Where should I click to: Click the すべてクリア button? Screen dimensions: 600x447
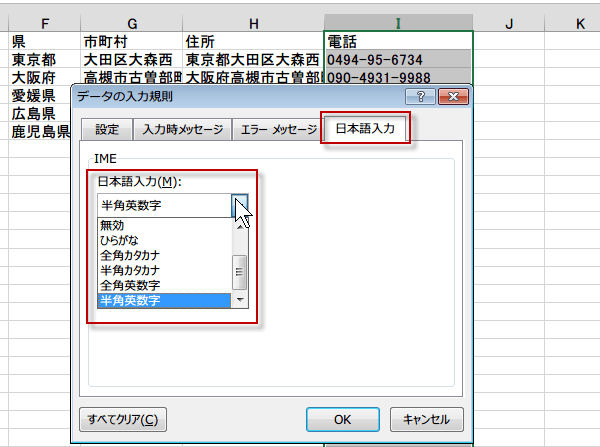[123, 419]
